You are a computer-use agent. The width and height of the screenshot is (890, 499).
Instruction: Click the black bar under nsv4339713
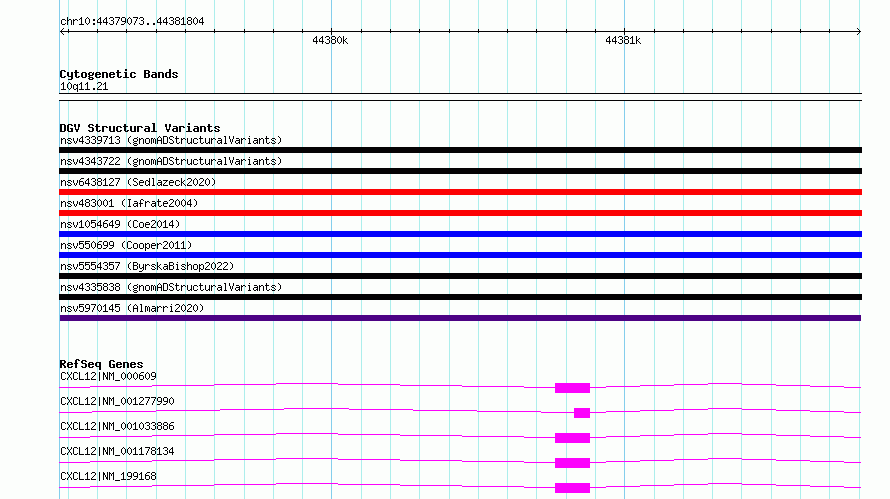pos(460,150)
